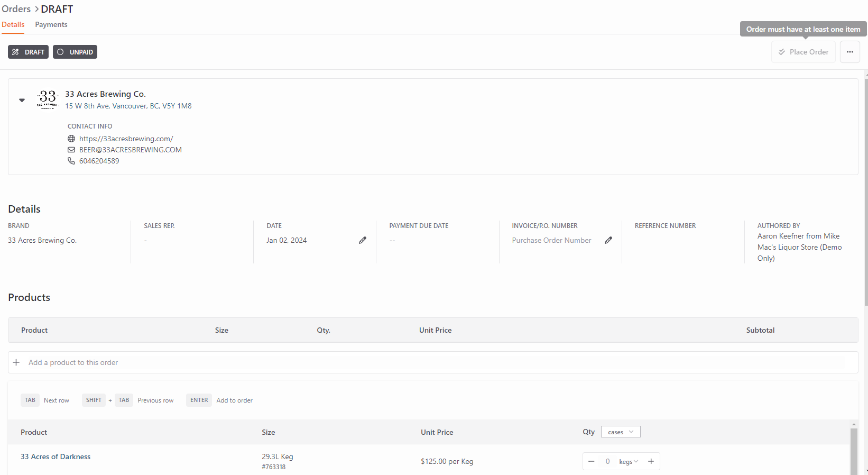
Task: Click the Subtotal column header
Action: point(760,330)
